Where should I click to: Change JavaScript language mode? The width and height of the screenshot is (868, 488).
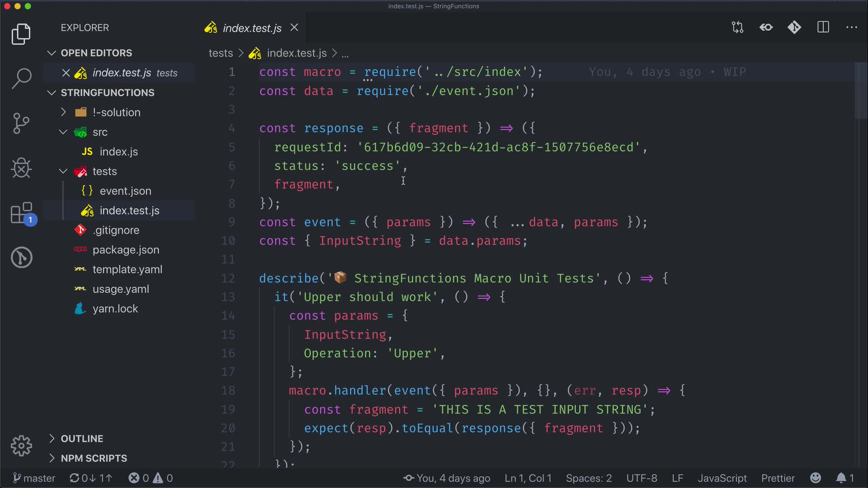point(722,478)
